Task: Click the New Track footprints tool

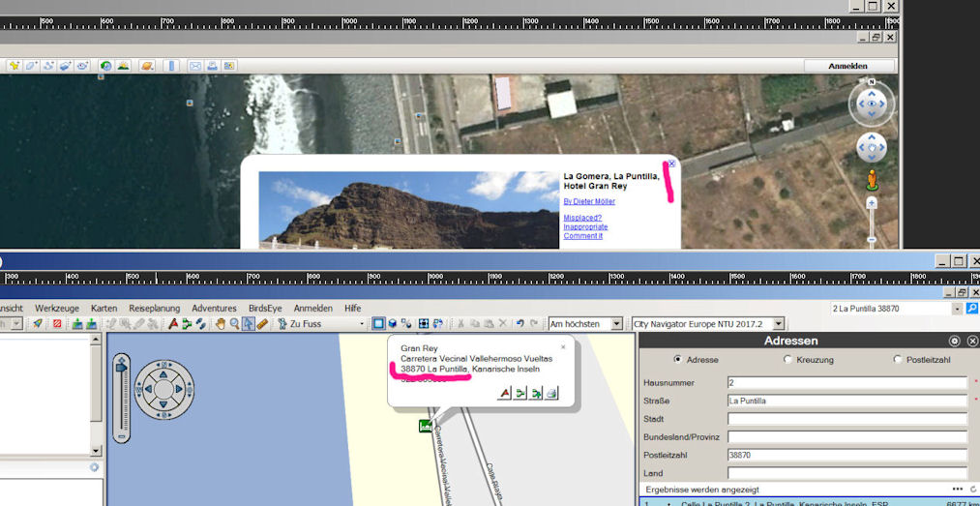Action: click(x=200, y=323)
